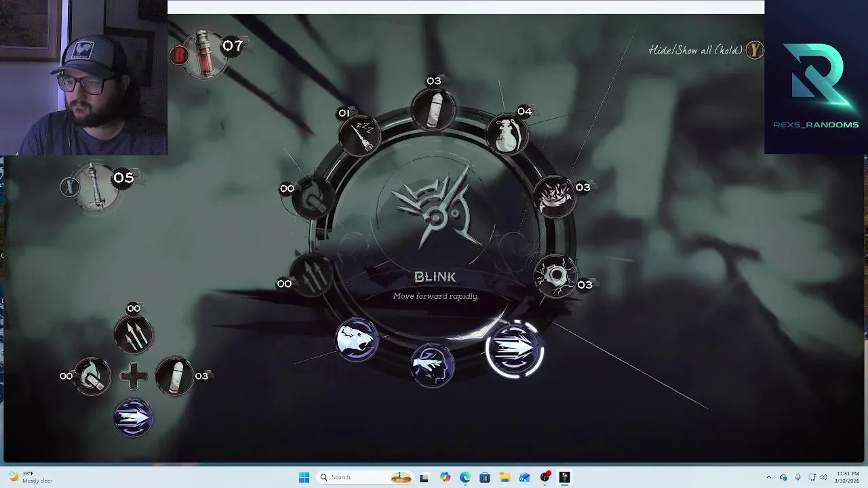This screenshot has width=868, height=488.
Task: Select the Possession power icon
Action: tap(433, 364)
